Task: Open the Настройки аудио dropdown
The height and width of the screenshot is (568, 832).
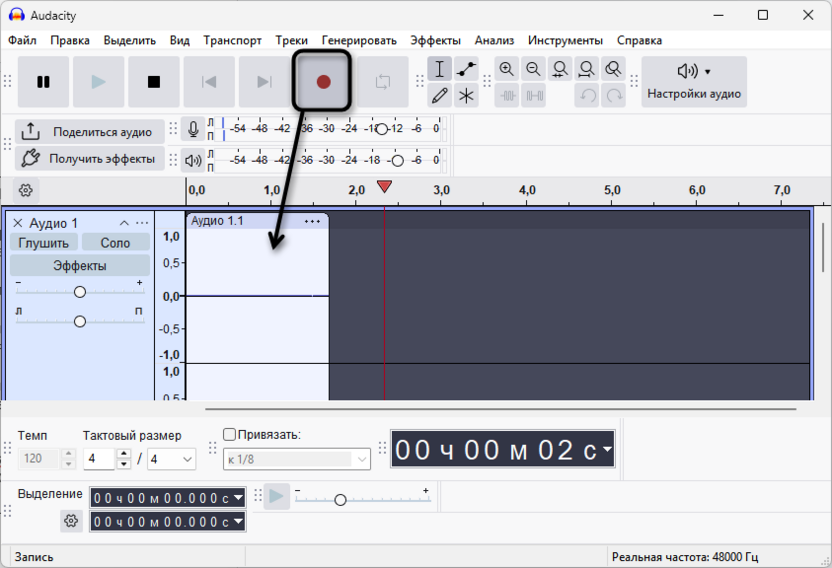Action: tap(694, 81)
